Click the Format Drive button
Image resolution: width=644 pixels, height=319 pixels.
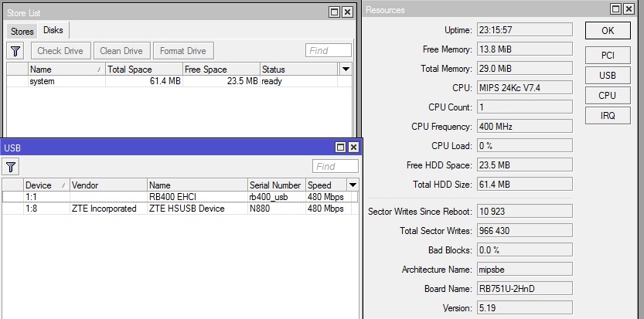coord(183,51)
